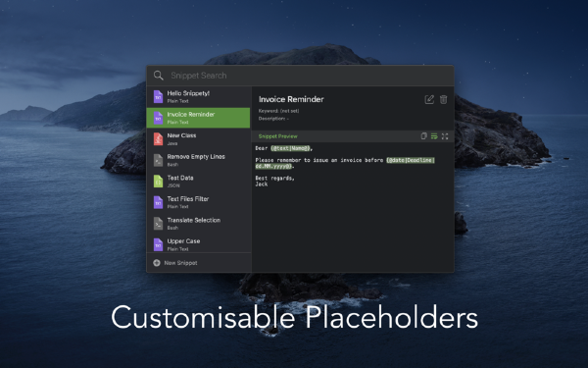The width and height of the screenshot is (588, 368).
Task: Click the {@date|Deadline placeholder
Action: [x=411, y=160]
